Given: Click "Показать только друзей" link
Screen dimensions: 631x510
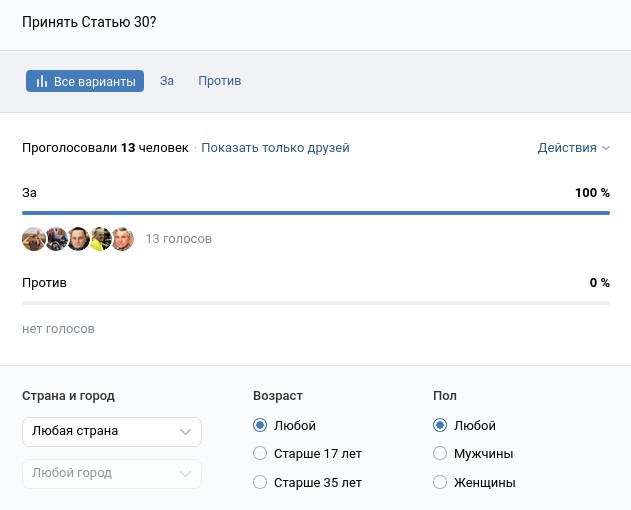Looking at the screenshot, I should pyautogui.click(x=275, y=148).
